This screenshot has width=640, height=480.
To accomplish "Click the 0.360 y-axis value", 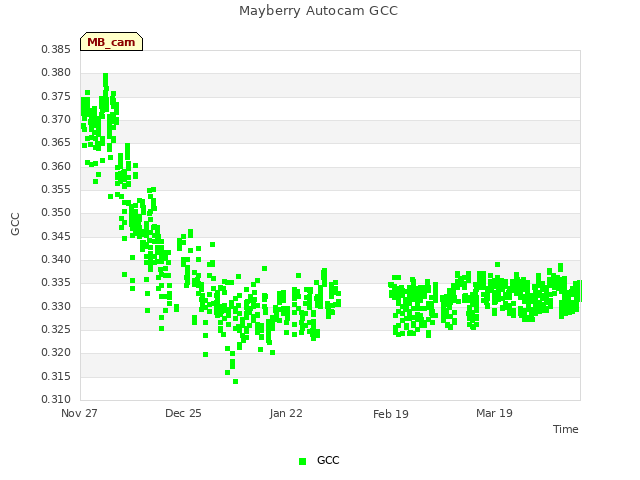I will 56,167.
